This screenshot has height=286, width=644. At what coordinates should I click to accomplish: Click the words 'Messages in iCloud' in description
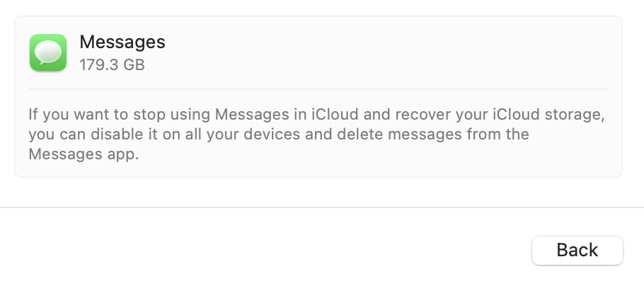point(279,115)
